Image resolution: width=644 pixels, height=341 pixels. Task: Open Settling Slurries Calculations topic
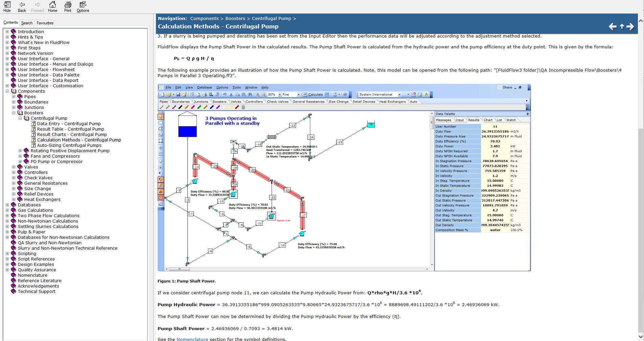pyautogui.click(x=48, y=227)
